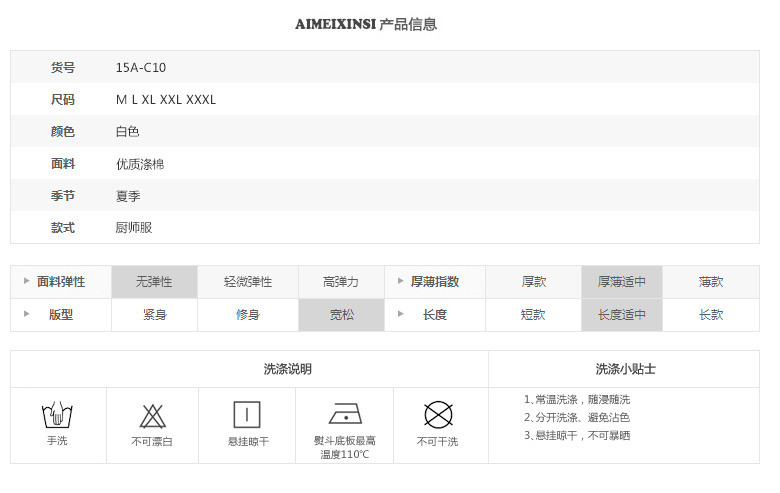Select the 无弹性 elasticity option
The image size is (780, 493).
click(154, 282)
